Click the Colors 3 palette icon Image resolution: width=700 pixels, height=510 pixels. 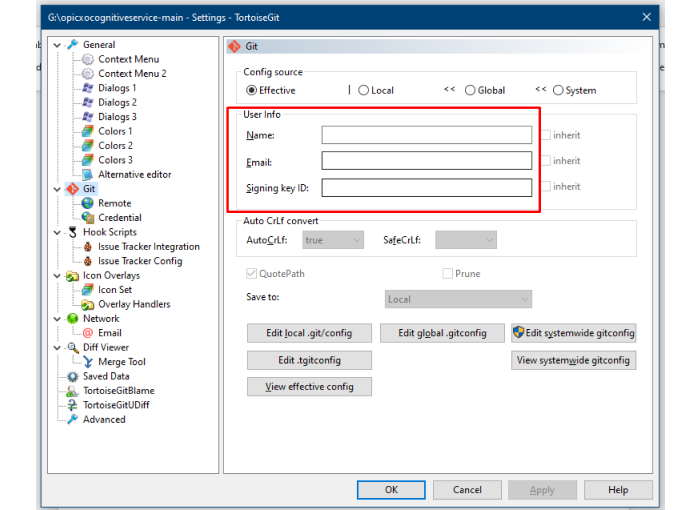tap(88, 160)
